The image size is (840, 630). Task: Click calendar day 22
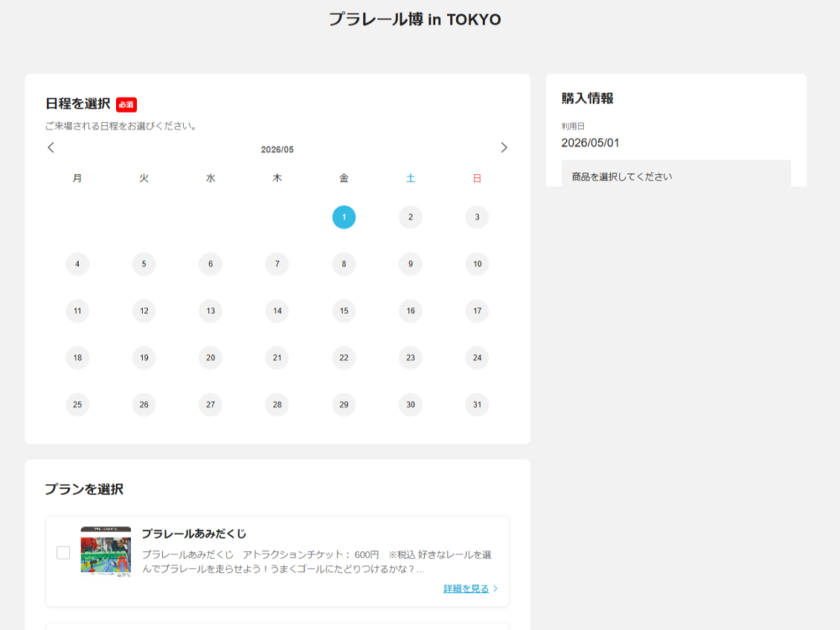point(344,357)
